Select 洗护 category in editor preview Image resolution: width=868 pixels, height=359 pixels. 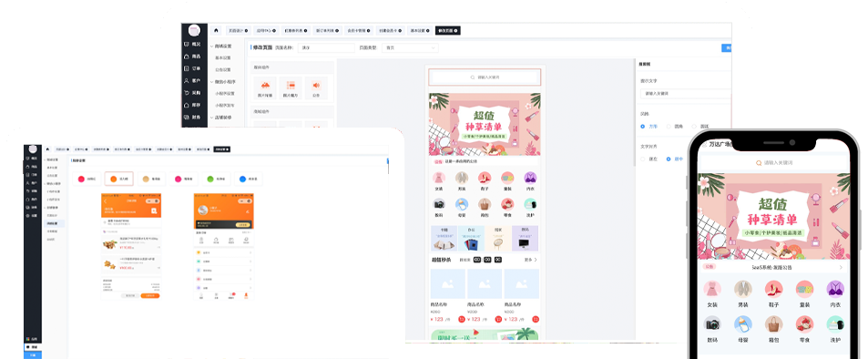pos(530,207)
